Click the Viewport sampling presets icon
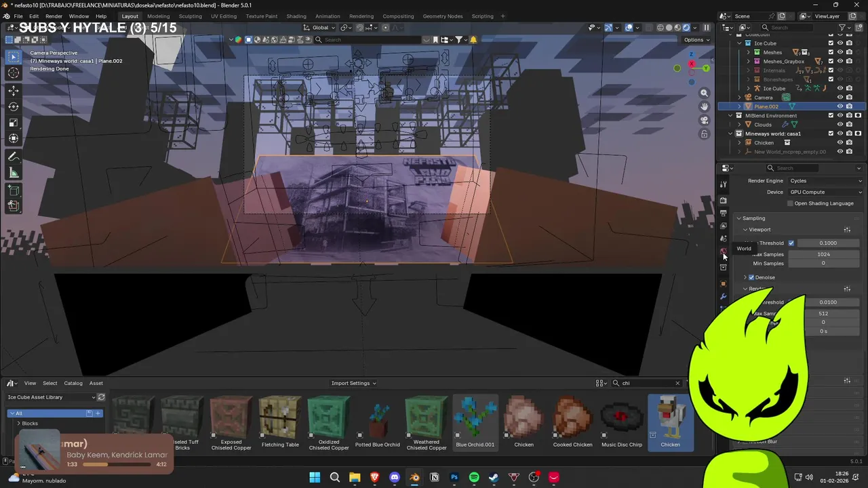The image size is (868, 488). pos(847,230)
